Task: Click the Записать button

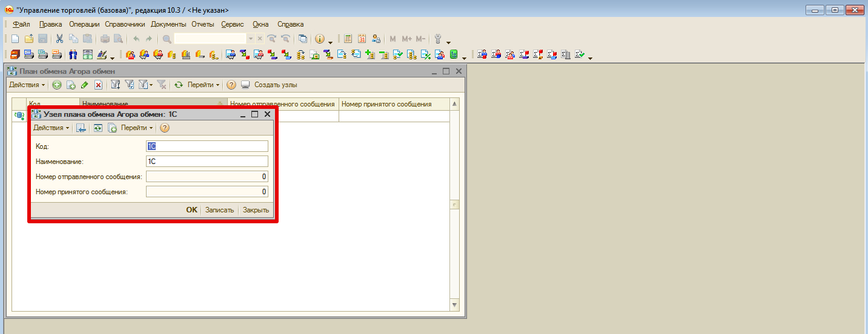Action: [x=219, y=210]
